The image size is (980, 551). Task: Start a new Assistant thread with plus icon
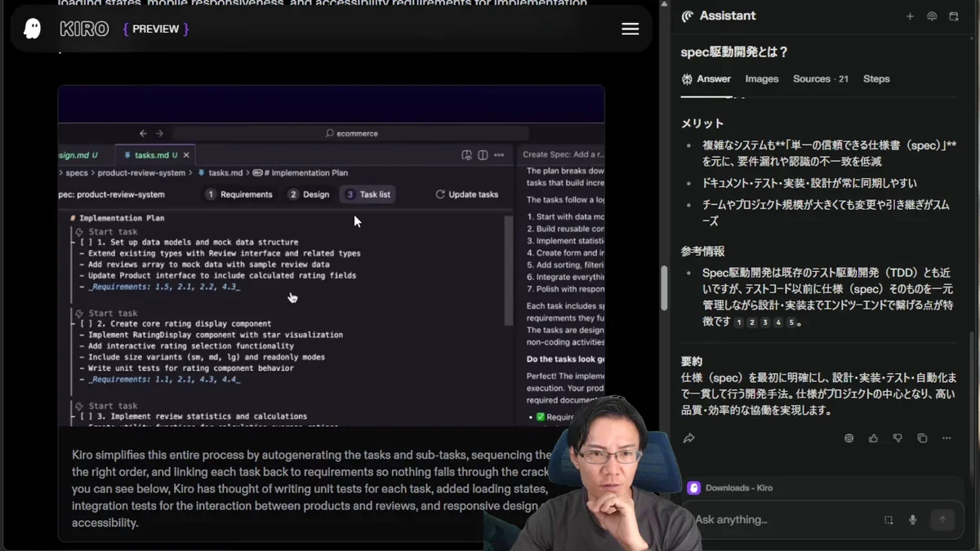(x=910, y=16)
